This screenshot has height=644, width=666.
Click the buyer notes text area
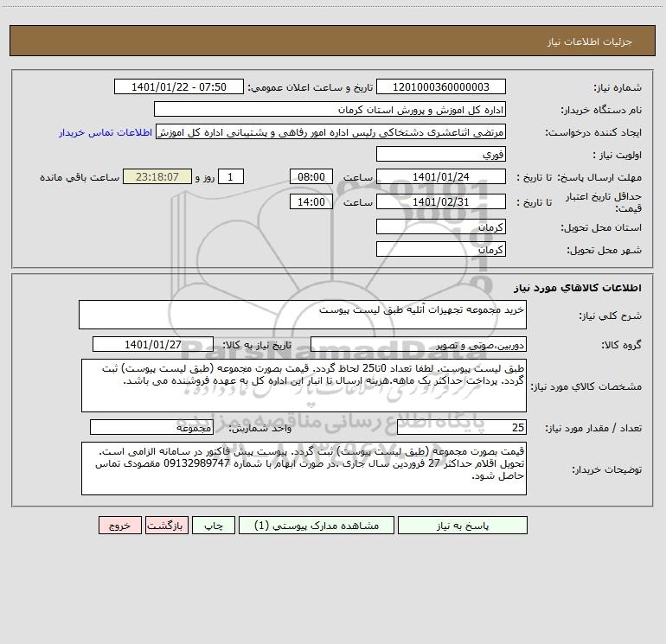coord(304,469)
